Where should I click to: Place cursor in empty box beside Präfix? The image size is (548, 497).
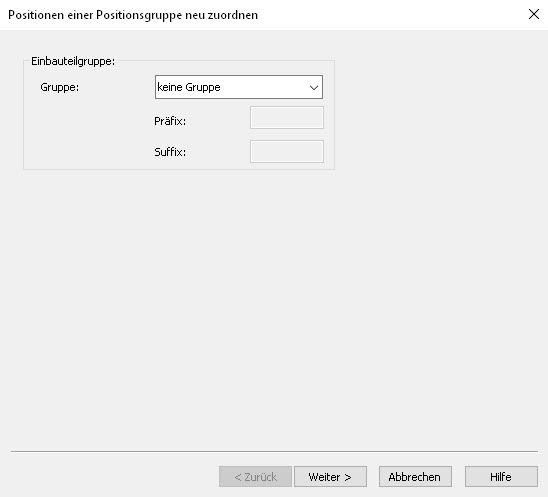click(287, 117)
